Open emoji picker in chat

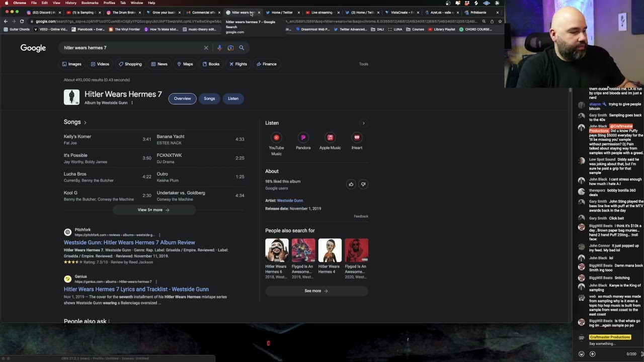[582, 354]
